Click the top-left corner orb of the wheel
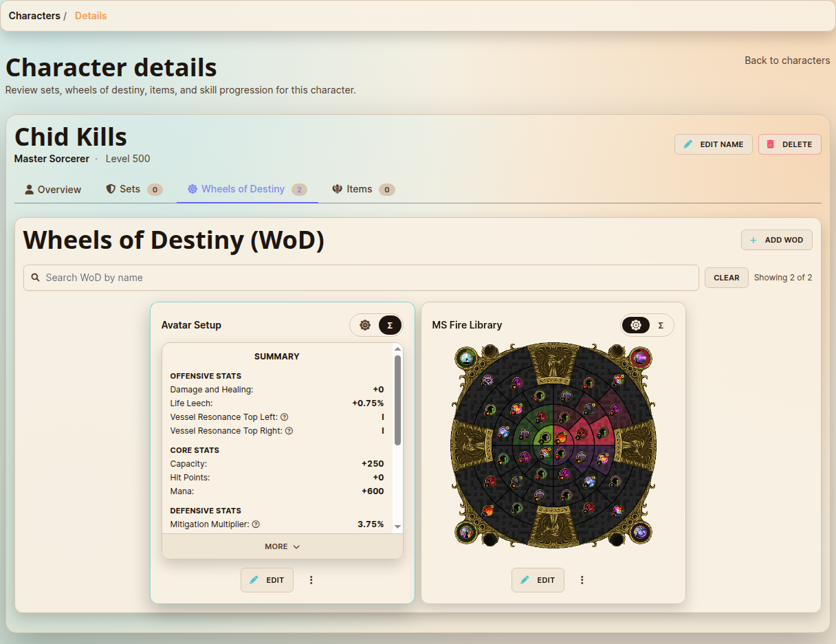This screenshot has width=836, height=644. 467,357
